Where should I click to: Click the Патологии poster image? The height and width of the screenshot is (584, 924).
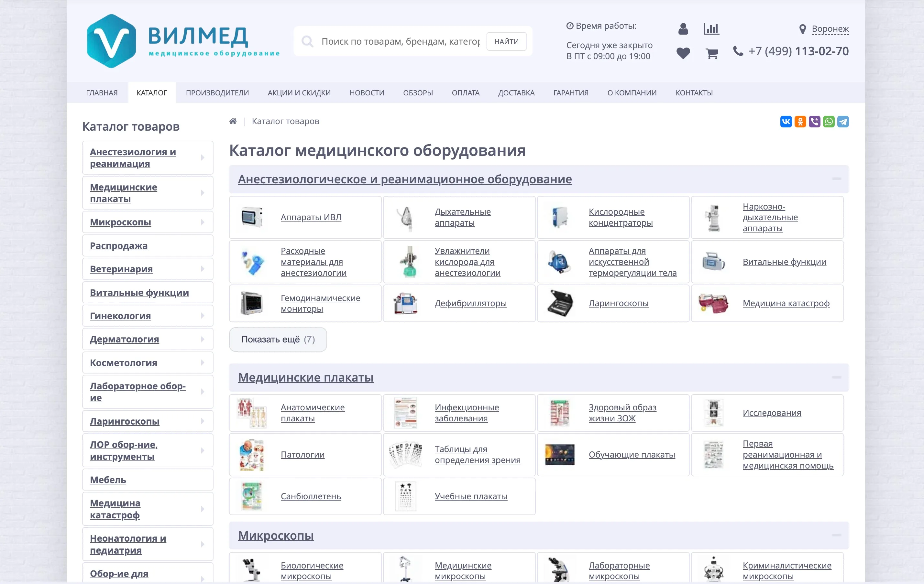pyautogui.click(x=252, y=455)
